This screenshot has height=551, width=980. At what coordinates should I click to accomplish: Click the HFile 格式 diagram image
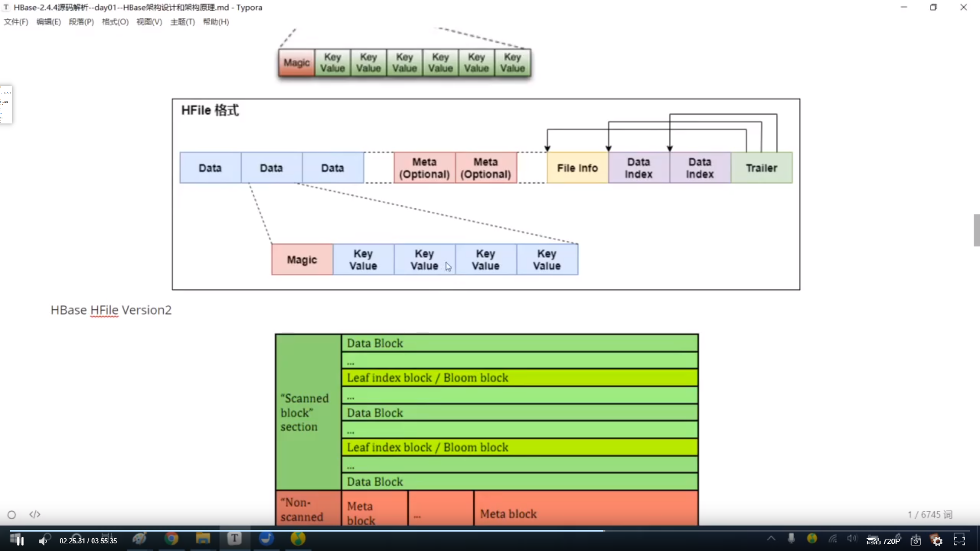486,194
